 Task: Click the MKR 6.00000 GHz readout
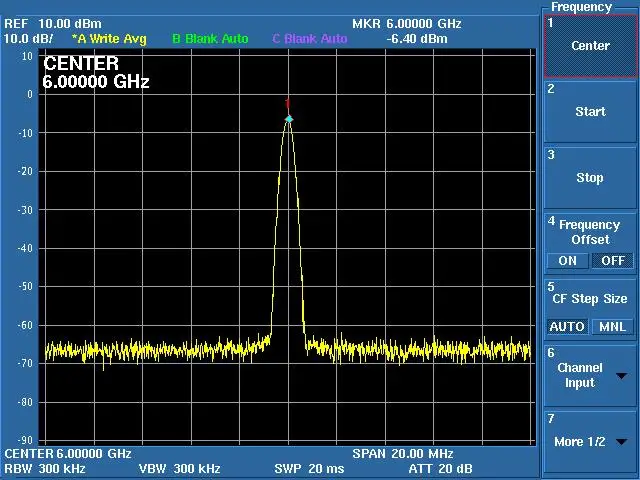coord(407,24)
